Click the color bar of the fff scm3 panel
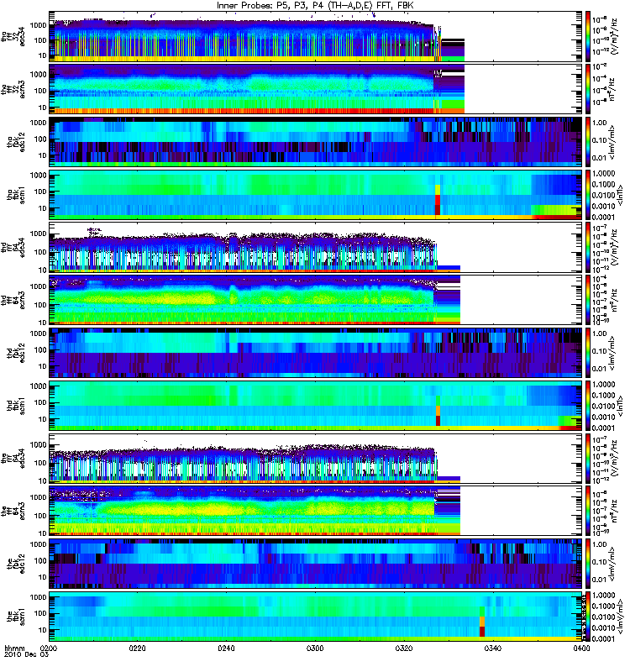The image size is (630, 672). [x=587, y=512]
